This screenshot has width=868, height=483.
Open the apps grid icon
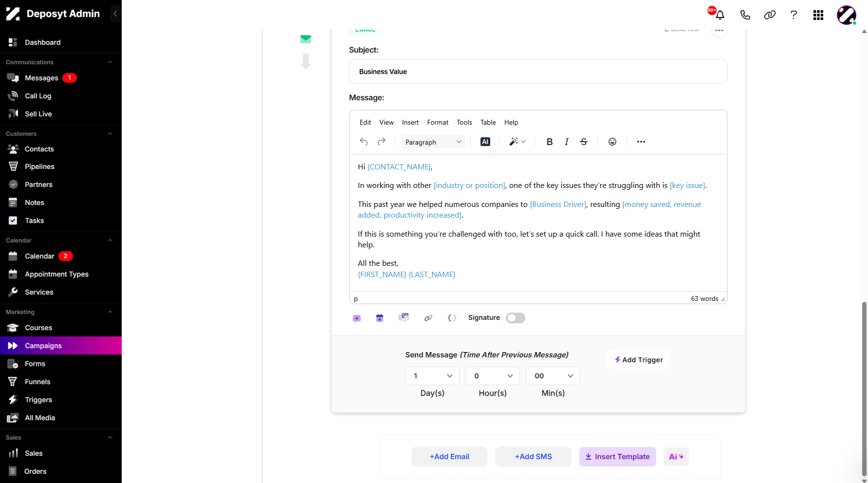click(818, 15)
